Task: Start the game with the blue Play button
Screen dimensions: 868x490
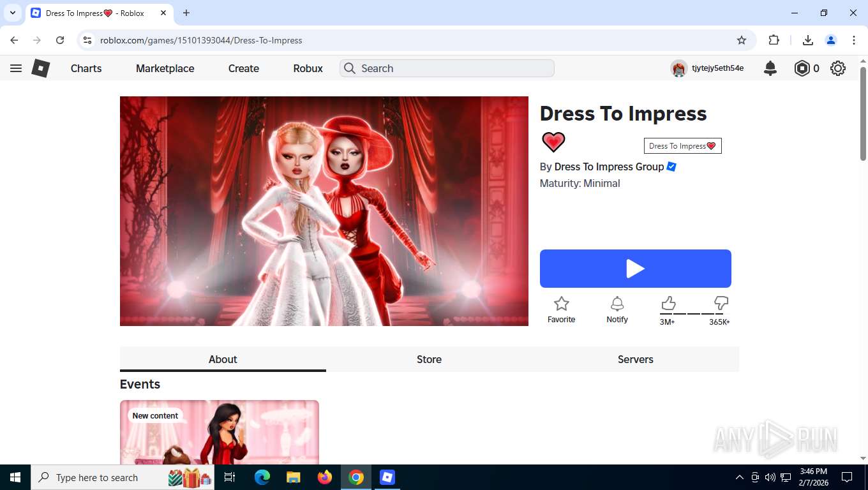Action: pos(635,269)
